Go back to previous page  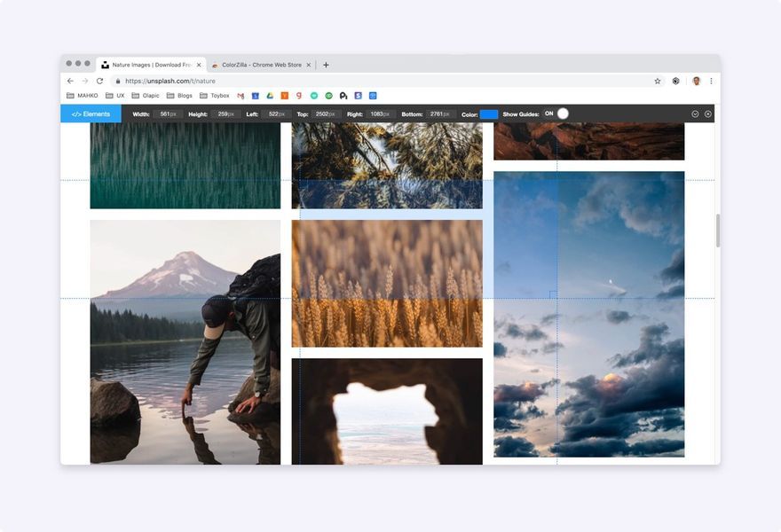pyautogui.click(x=70, y=81)
